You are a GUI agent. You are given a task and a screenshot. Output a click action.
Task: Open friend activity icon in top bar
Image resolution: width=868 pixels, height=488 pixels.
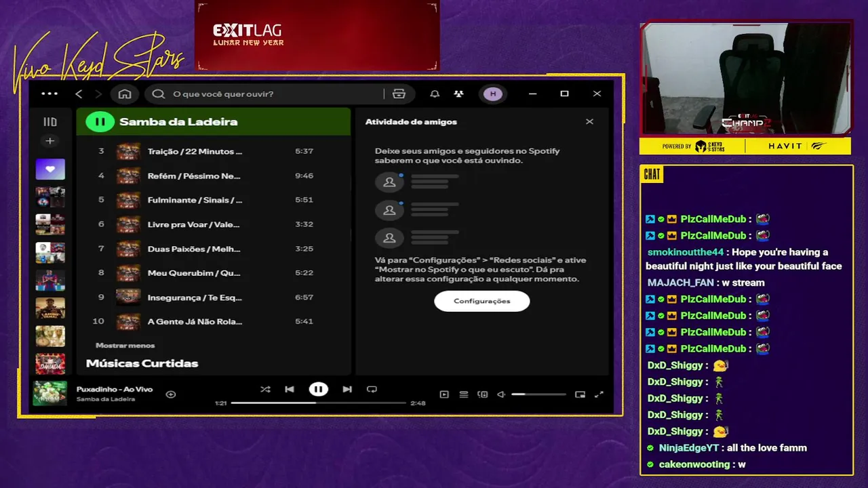click(x=459, y=94)
